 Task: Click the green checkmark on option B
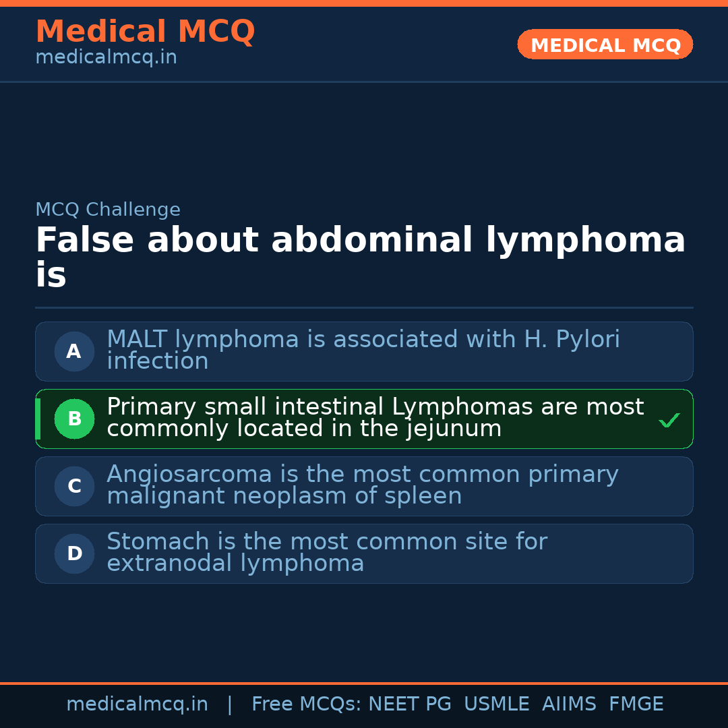coord(669,421)
